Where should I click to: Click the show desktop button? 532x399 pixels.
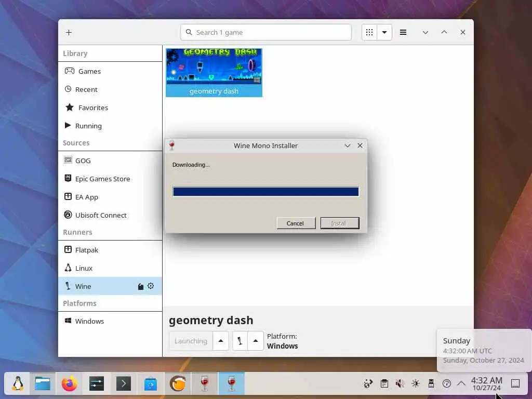(x=515, y=384)
